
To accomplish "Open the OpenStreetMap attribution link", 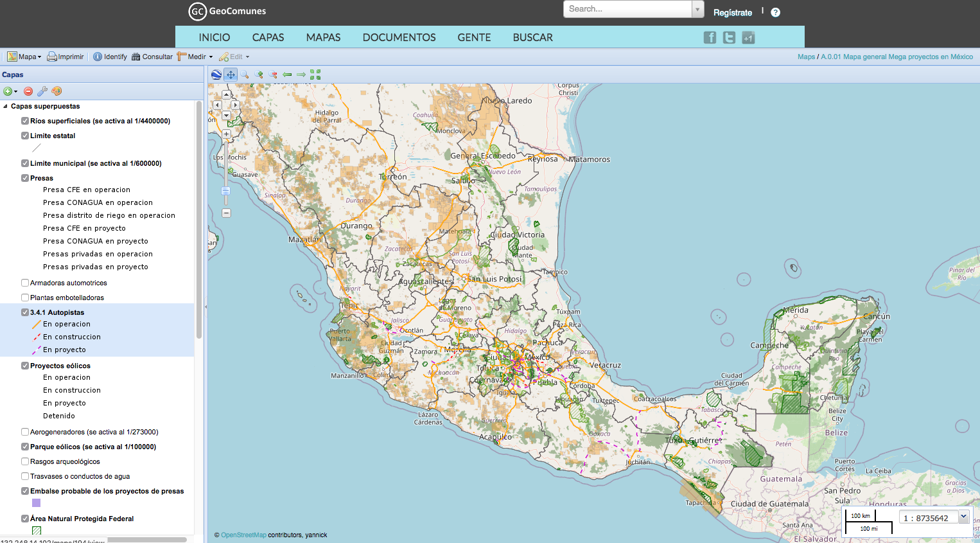I will [x=243, y=535].
